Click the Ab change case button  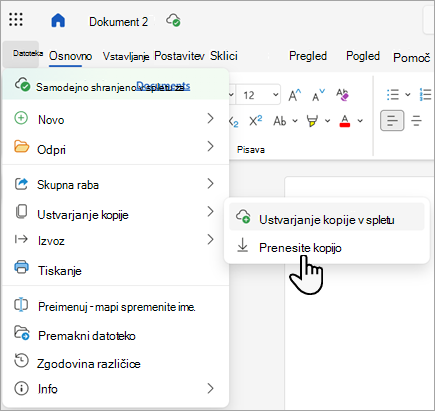280,121
